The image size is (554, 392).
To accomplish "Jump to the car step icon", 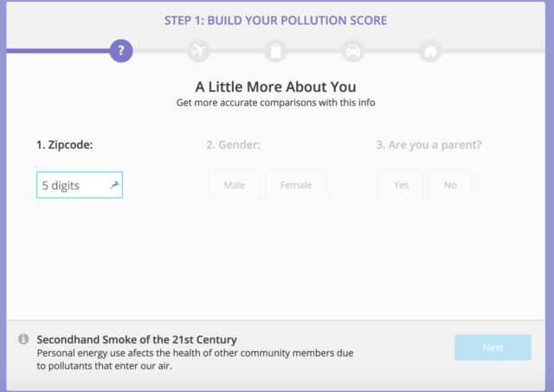I will (352, 51).
